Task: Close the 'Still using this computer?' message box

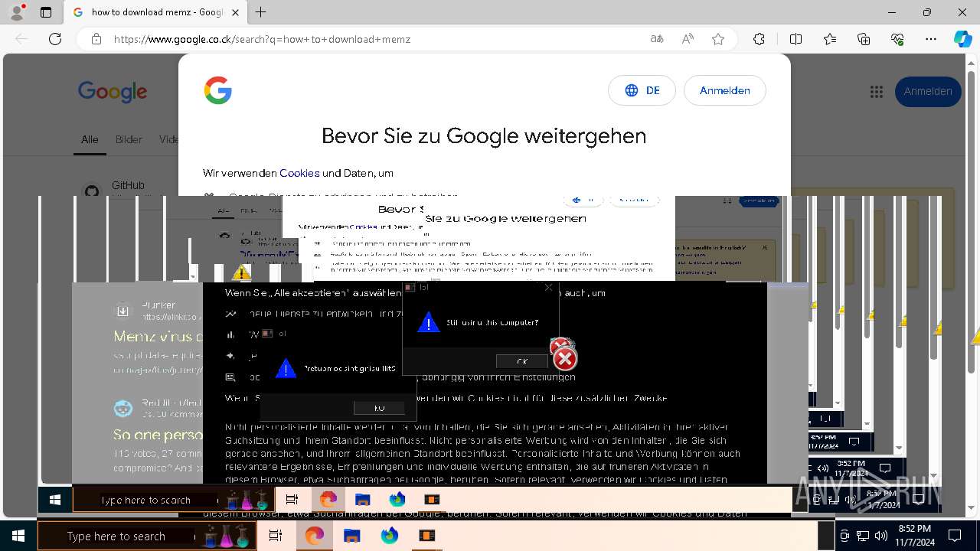Action: coord(548,288)
